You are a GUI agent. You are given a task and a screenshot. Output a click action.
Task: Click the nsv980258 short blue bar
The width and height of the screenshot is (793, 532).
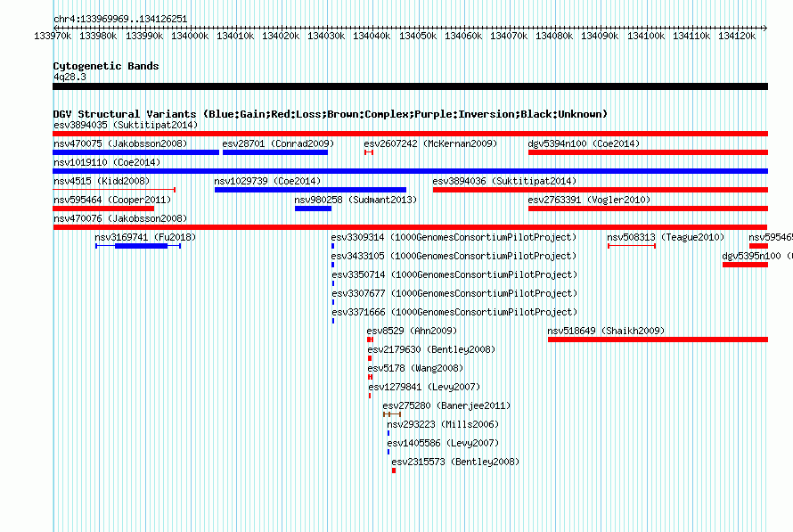[313, 209]
